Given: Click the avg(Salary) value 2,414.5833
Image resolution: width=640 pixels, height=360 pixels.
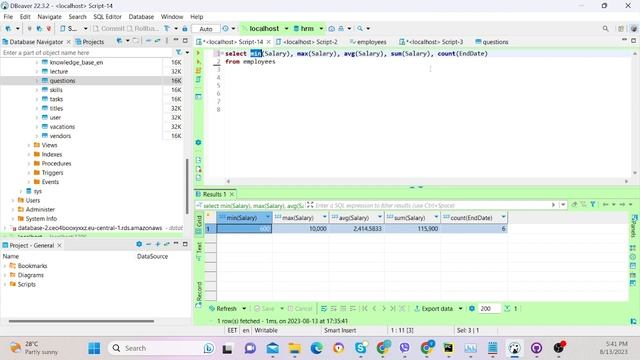Looking at the screenshot, I should point(356,229).
